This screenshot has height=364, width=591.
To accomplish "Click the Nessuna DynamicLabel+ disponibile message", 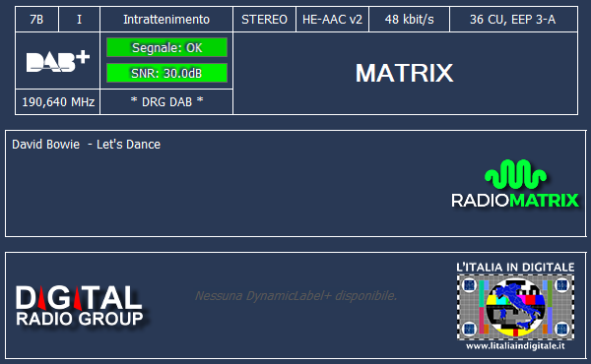I will pos(295,296).
